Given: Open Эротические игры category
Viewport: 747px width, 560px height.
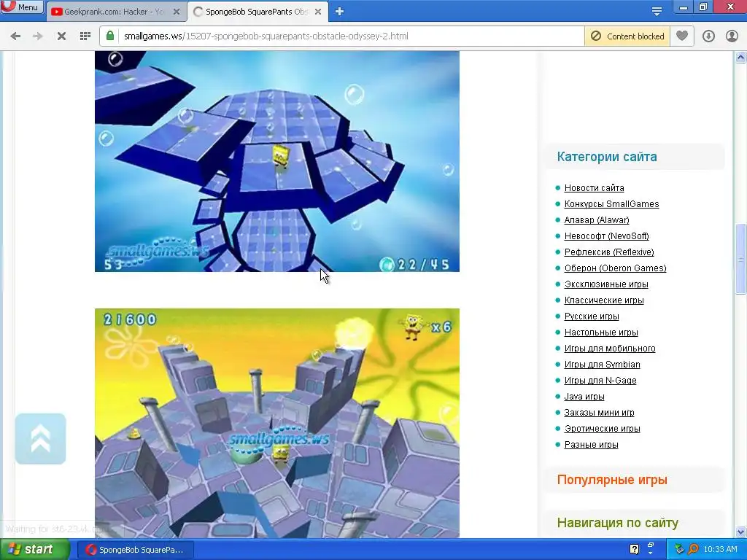Looking at the screenshot, I should pyautogui.click(x=602, y=429).
